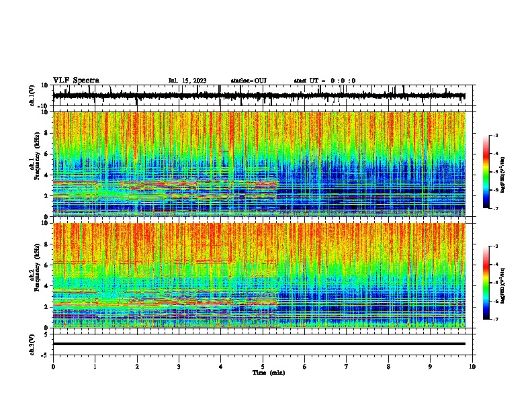Click the "6" tick on ch.2 frequency axis
The height and width of the screenshot is (411, 532).
(46, 265)
